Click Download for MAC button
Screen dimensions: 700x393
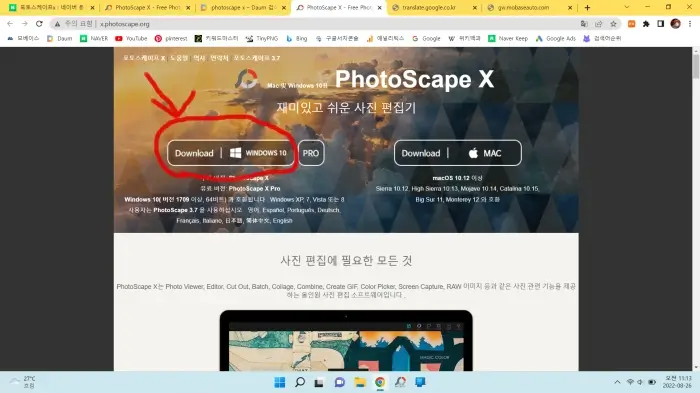pyautogui.click(x=458, y=153)
